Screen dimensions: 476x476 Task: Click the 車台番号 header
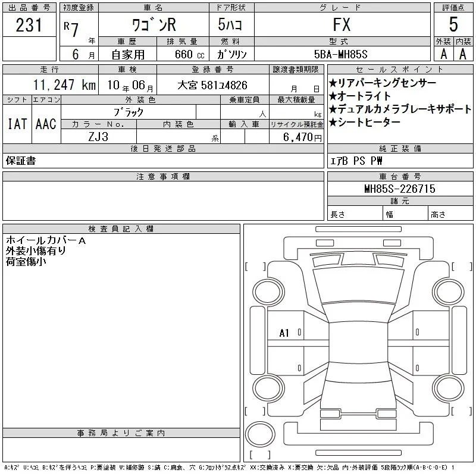400,176
